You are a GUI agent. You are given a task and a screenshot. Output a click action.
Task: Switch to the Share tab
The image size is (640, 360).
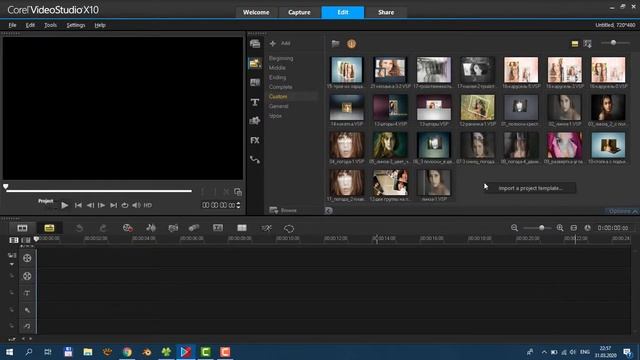[x=386, y=12]
